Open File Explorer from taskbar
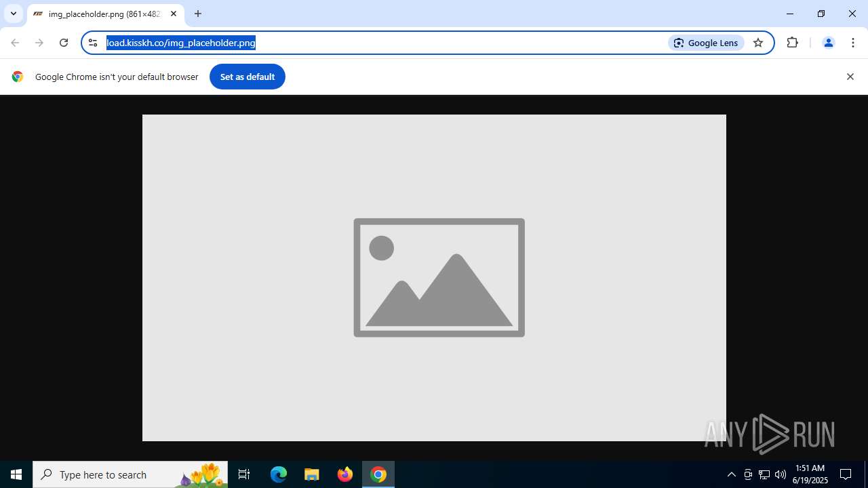868x488 pixels. [x=312, y=474]
